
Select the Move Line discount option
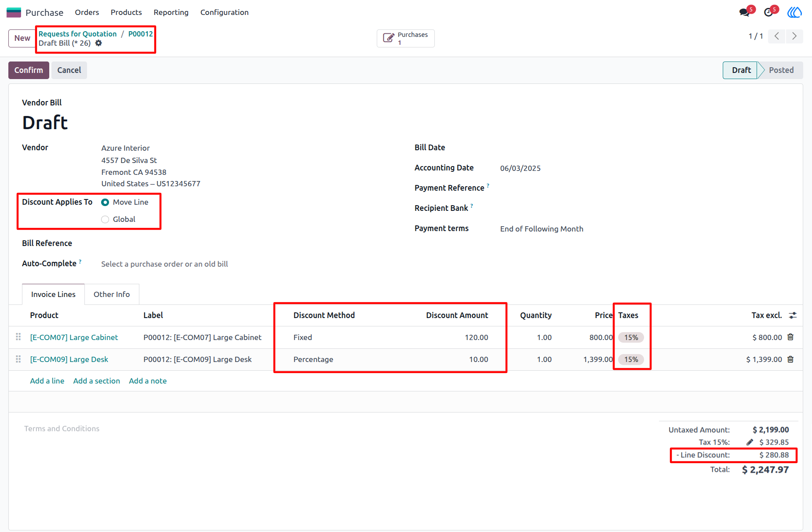(x=105, y=202)
